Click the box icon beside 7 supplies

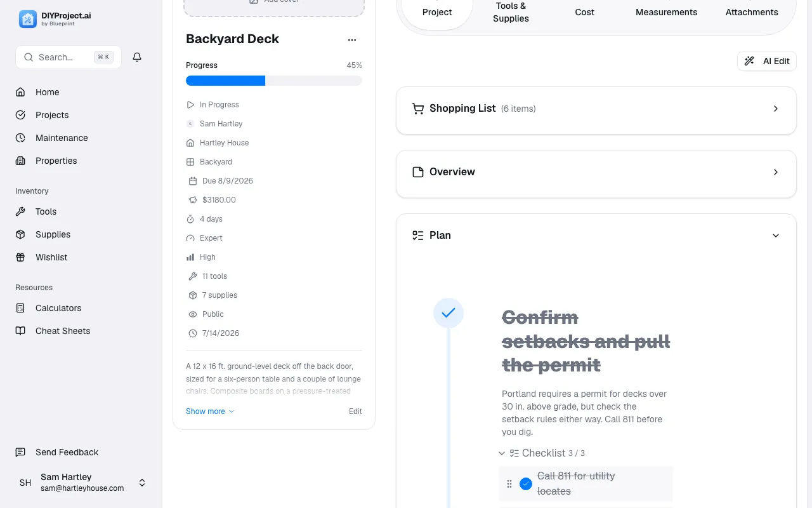click(x=193, y=295)
